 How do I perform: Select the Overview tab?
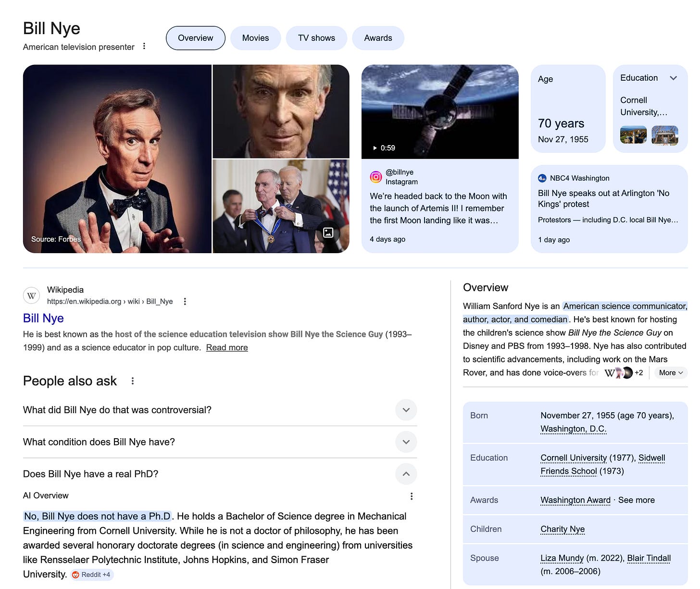[x=196, y=38]
